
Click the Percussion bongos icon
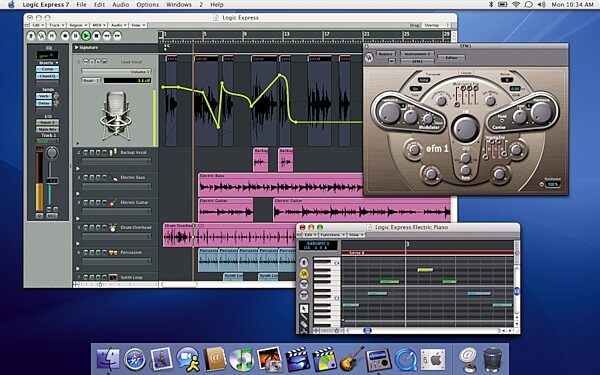coord(113,253)
